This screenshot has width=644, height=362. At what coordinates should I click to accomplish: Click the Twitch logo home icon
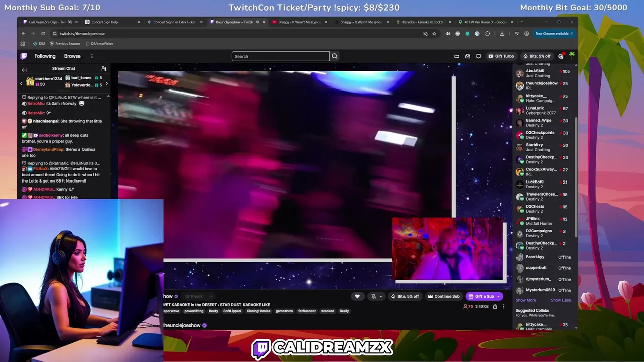[x=24, y=56]
